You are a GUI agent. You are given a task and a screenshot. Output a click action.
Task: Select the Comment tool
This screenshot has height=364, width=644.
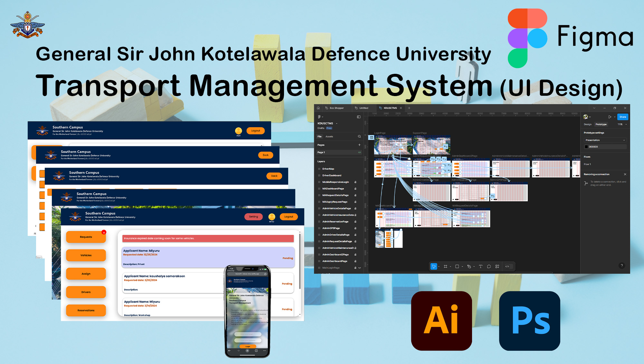tap(489, 266)
